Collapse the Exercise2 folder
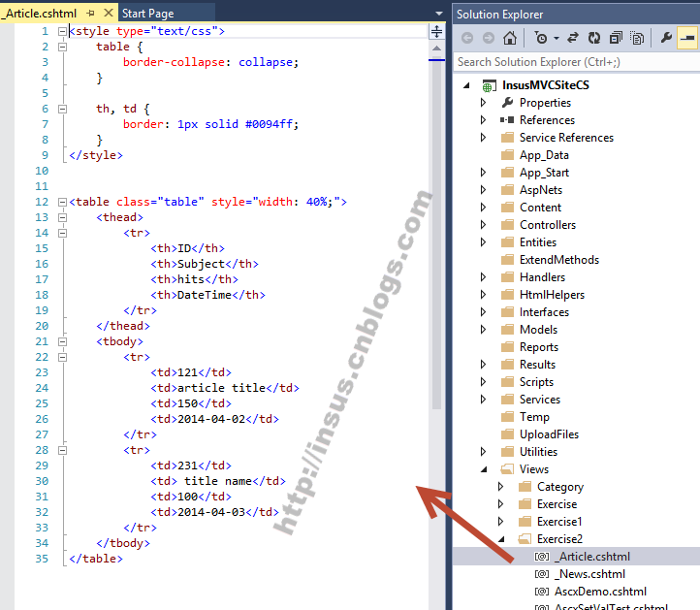Screen dimensions: 700x610 501,539
